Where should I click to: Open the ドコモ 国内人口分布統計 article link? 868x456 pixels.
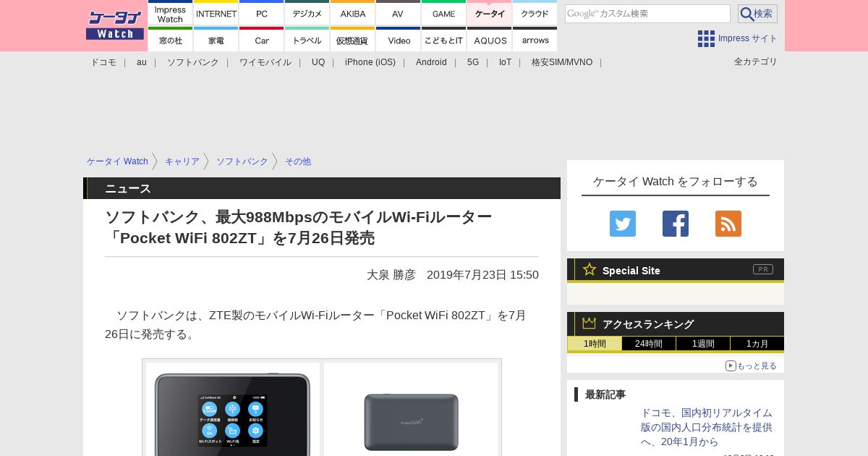(x=707, y=427)
